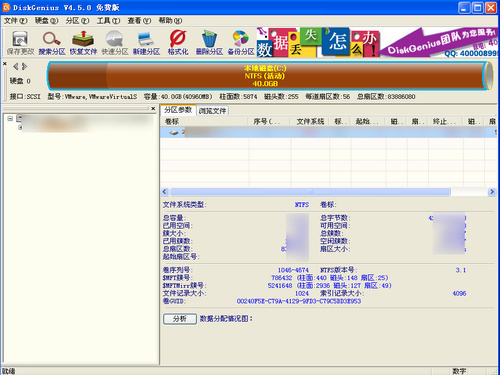Click the 数字 status bar indicator
The width and height of the screenshot is (500, 375).
pyautogui.click(x=459, y=371)
